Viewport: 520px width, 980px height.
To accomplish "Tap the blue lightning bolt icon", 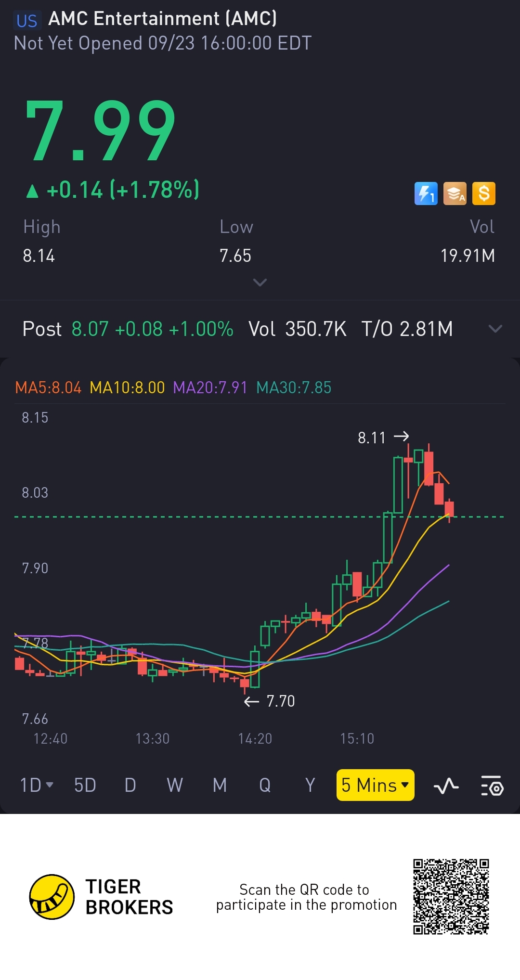I will point(426,193).
